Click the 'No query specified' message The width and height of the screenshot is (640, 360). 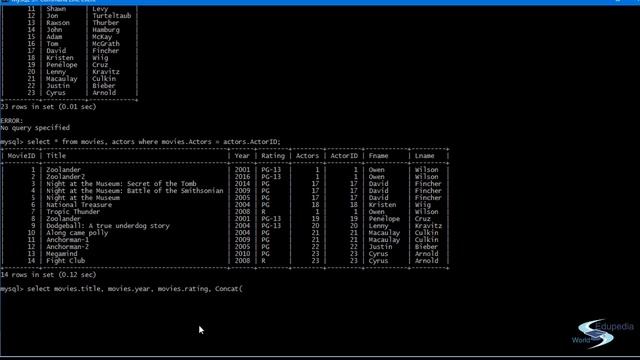click(35, 128)
